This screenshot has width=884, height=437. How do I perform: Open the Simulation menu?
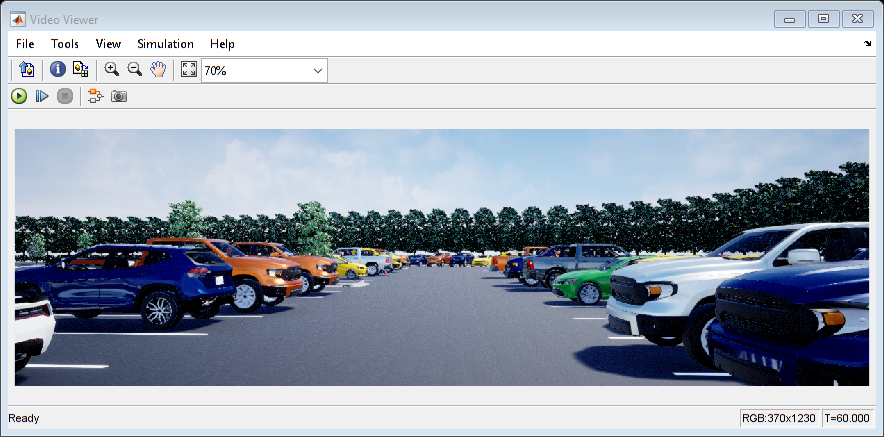(165, 44)
